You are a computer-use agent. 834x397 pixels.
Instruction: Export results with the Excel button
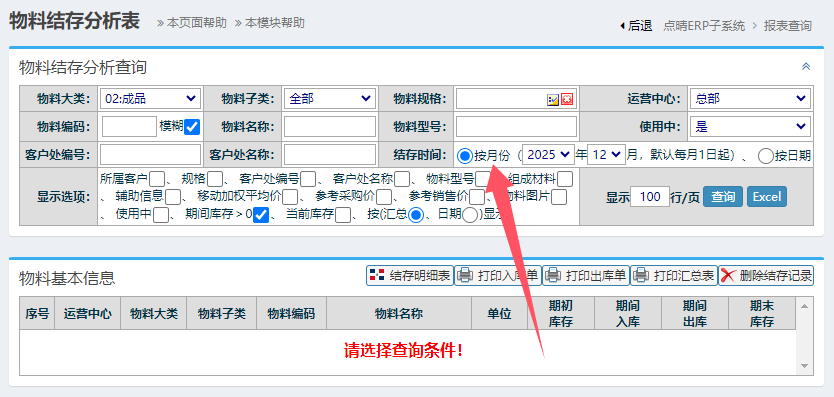tap(766, 196)
